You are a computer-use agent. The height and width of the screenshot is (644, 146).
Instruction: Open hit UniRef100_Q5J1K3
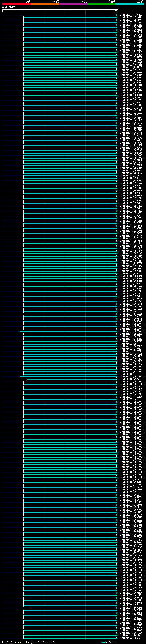[x=131, y=30]
